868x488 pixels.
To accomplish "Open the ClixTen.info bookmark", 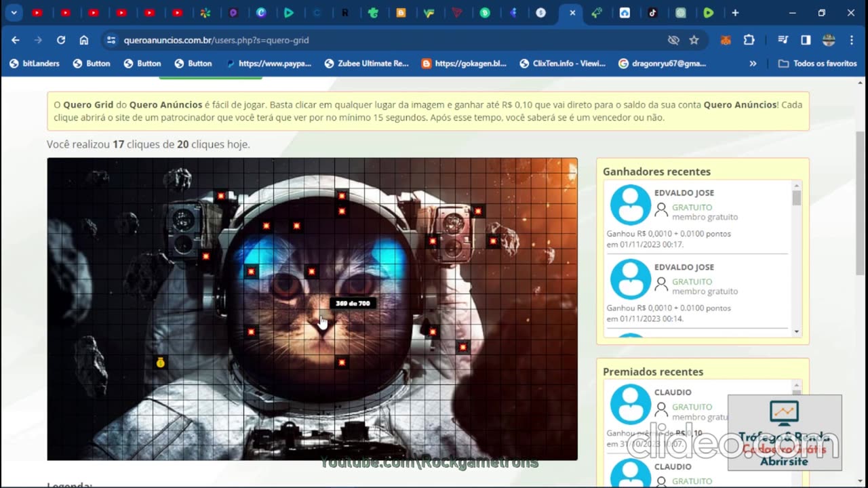I will pos(562,63).
